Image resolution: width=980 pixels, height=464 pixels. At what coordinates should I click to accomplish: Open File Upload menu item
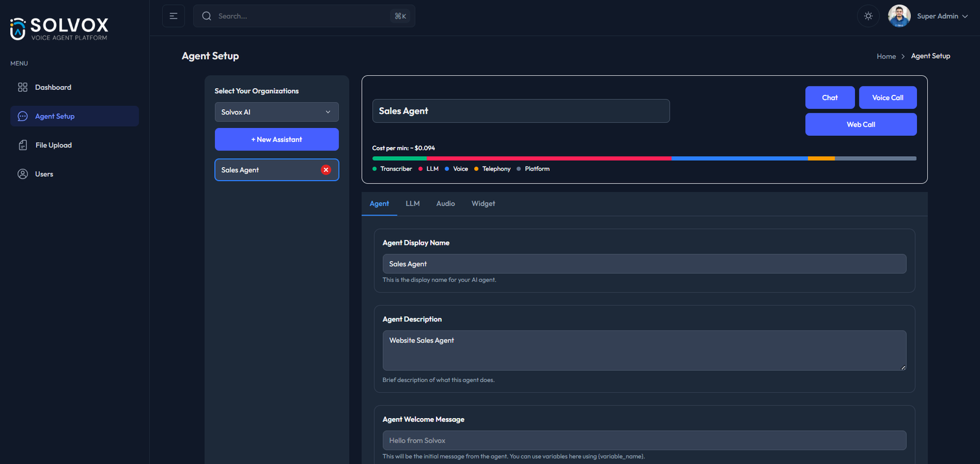[x=75, y=145]
